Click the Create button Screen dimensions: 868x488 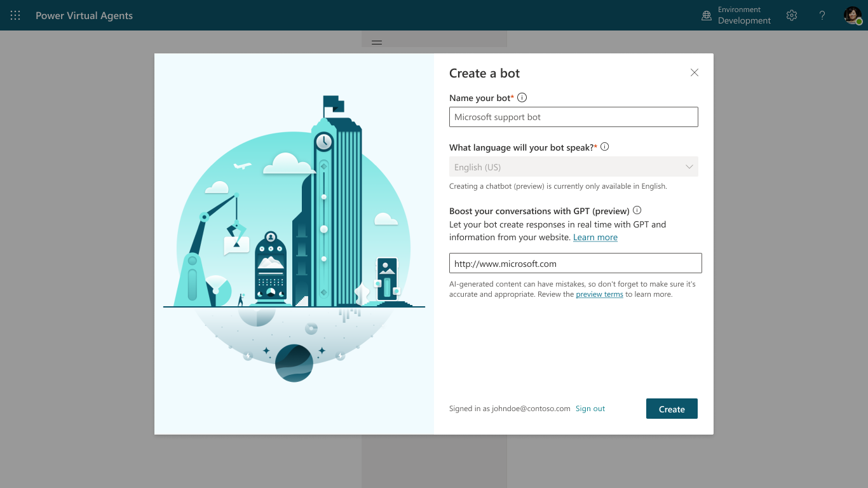[x=672, y=409]
